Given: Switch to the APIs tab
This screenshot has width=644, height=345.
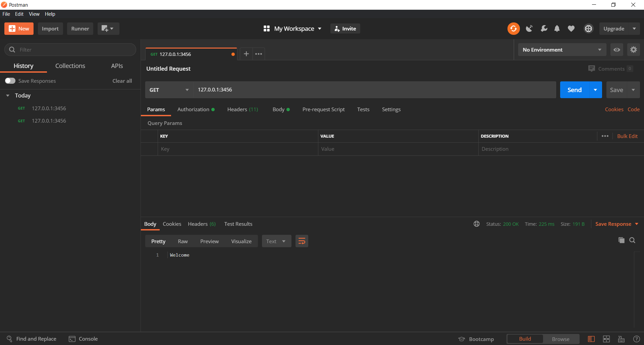Looking at the screenshot, I should pyautogui.click(x=117, y=66).
